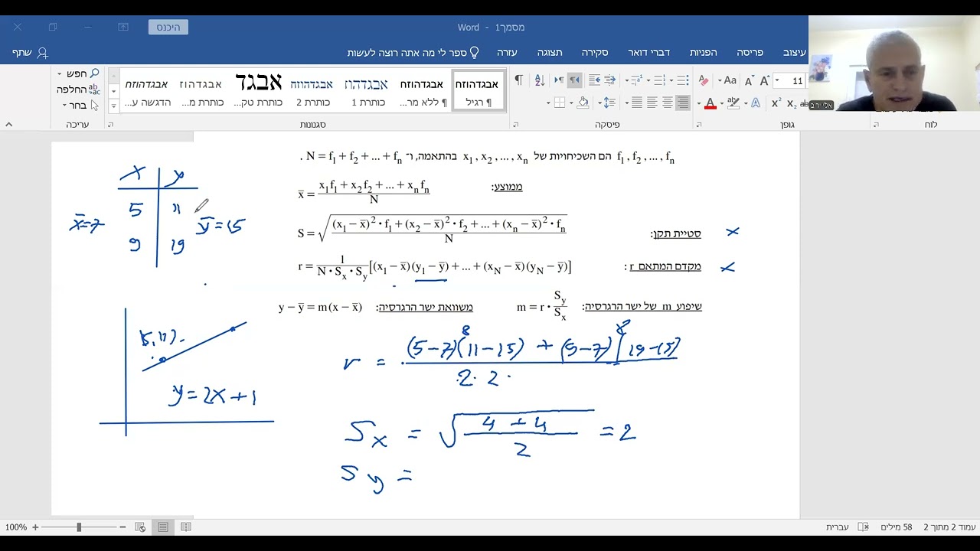The image size is (980, 551).
Task: Increase paragraph indent
Action: (610, 80)
